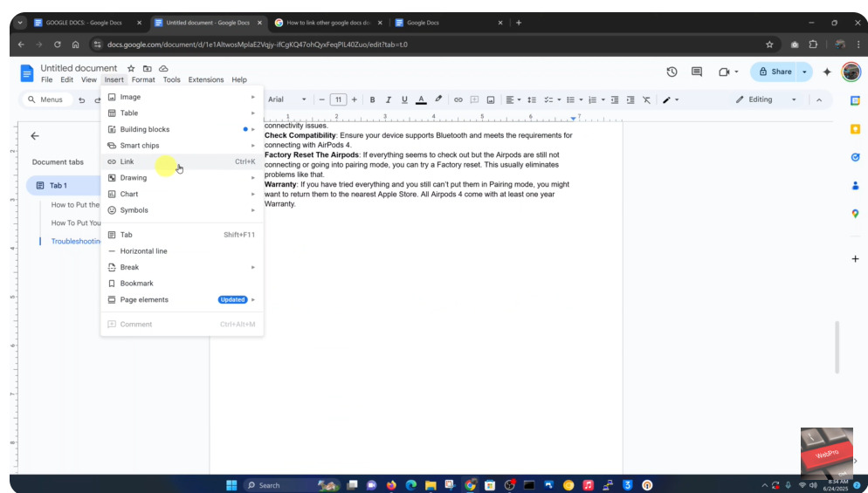
Task: Toggle underline formatting
Action: [x=404, y=99]
